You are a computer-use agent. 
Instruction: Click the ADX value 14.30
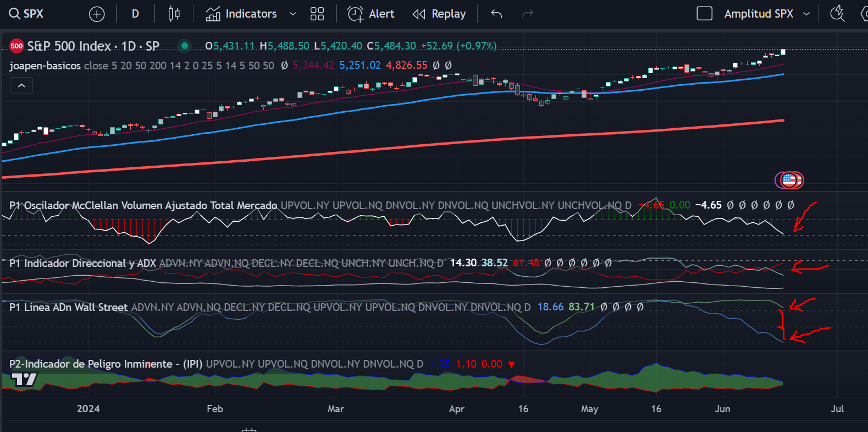click(463, 263)
